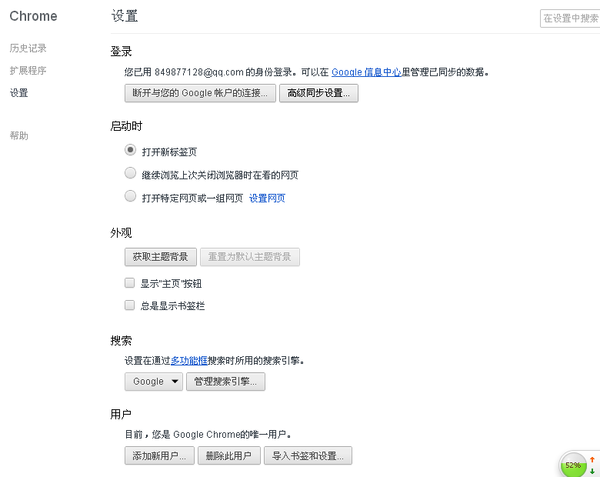Click the 登录 section heading
Screen dimensions: 600x477
[x=121, y=51]
